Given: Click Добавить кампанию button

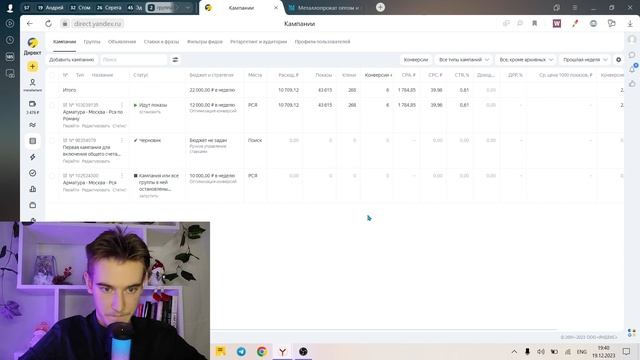Looking at the screenshot, I should click(71, 60).
